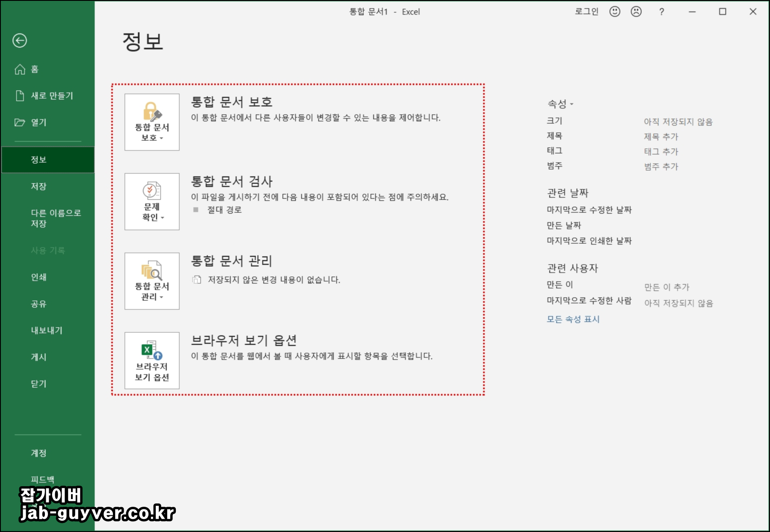Open the 공유 page
The height and width of the screenshot is (532, 770).
pos(47,304)
